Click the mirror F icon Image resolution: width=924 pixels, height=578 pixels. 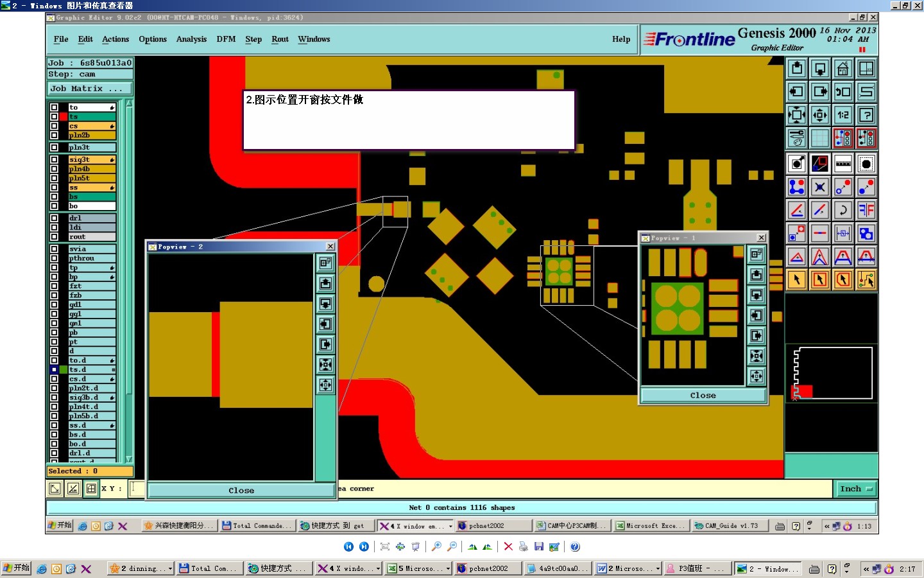click(866, 210)
